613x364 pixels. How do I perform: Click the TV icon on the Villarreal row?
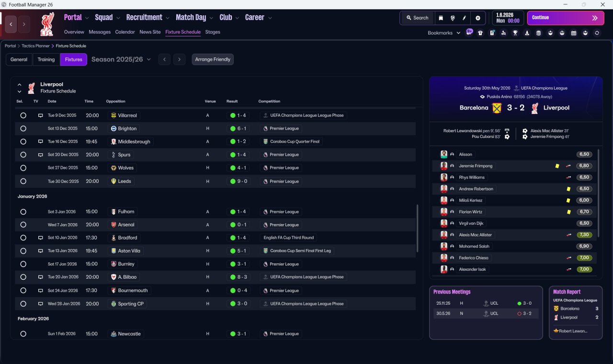41,115
